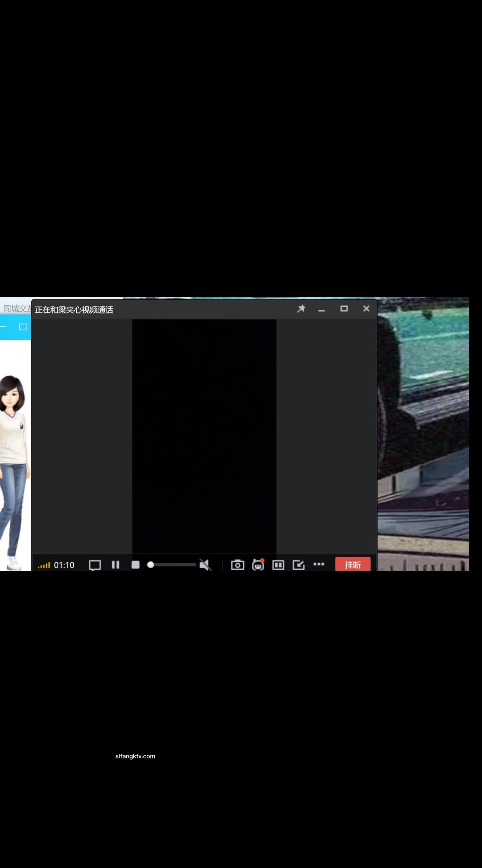Viewport: 482px width, 868px height.
Task: Maximize the video call window
Action: 344,309
